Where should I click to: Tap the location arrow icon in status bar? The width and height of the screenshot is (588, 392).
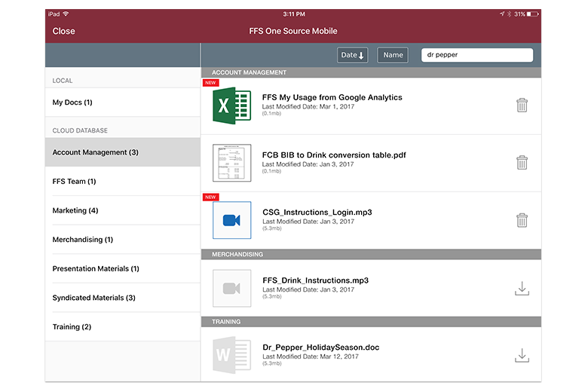pyautogui.click(x=502, y=14)
